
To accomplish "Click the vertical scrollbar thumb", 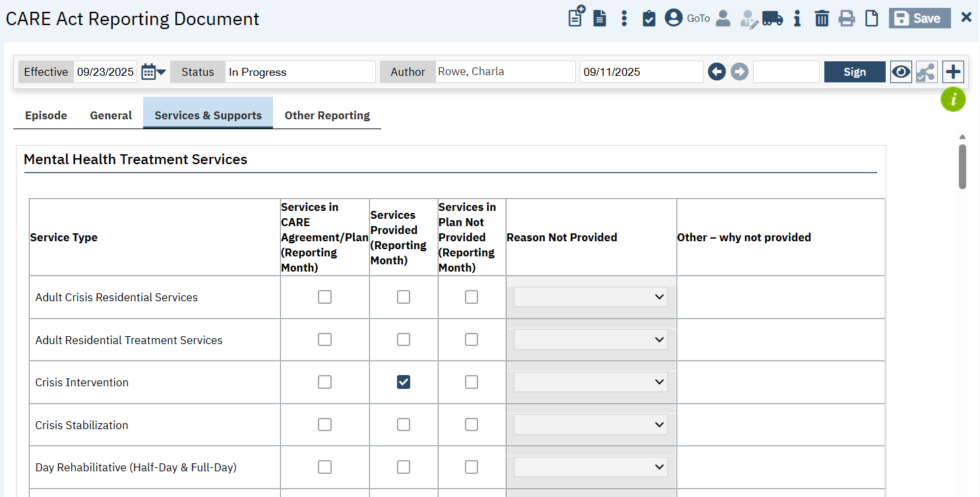I will pyautogui.click(x=962, y=167).
